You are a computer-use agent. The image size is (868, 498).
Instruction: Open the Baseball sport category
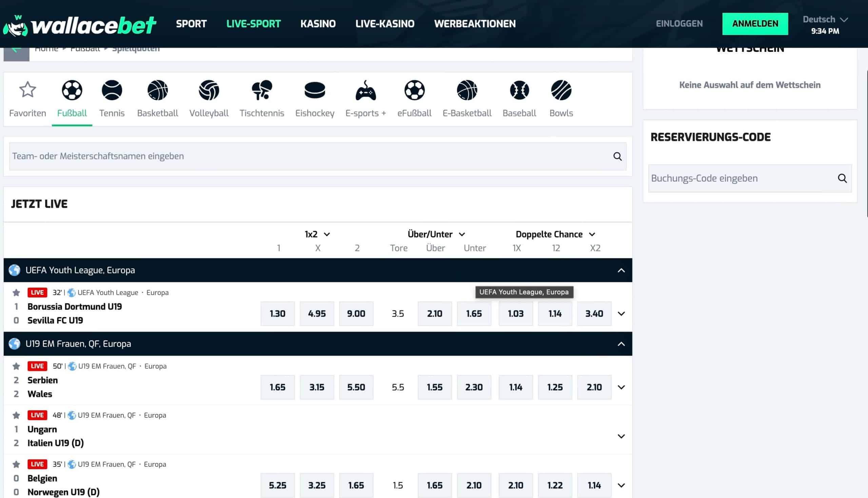point(519,90)
